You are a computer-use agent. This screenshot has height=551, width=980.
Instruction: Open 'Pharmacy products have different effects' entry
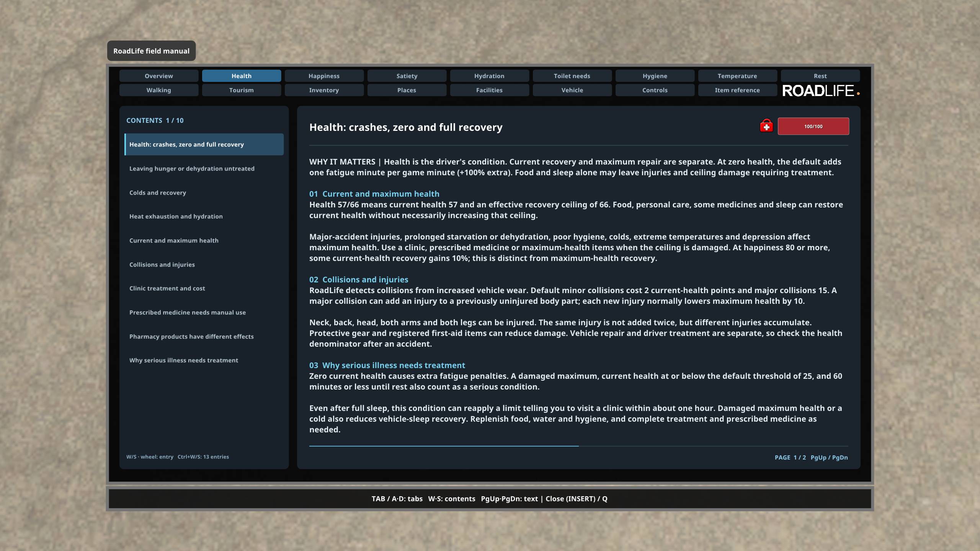pyautogui.click(x=204, y=336)
